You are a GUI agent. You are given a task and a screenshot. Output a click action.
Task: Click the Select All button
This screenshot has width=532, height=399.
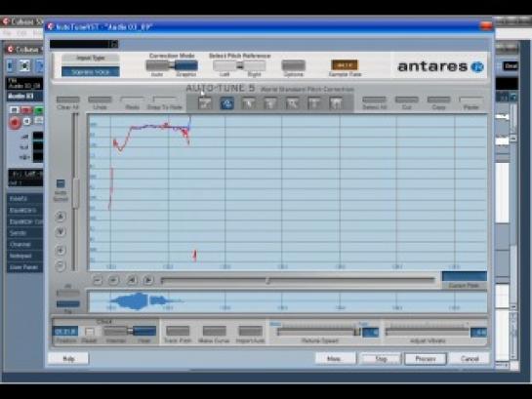click(x=374, y=100)
